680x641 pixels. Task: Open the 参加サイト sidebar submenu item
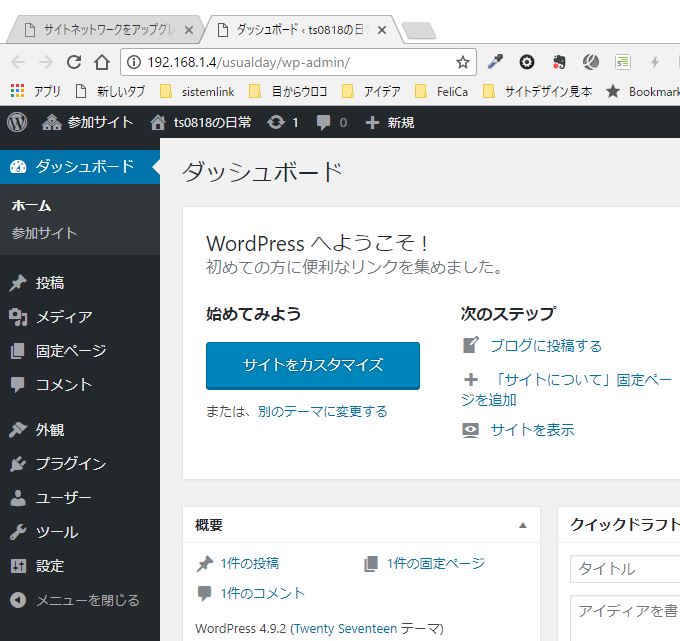[x=44, y=233]
